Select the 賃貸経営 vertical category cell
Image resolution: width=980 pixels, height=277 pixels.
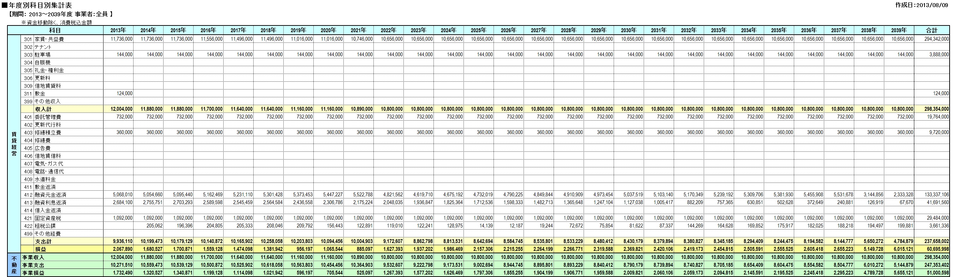pos(14,144)
